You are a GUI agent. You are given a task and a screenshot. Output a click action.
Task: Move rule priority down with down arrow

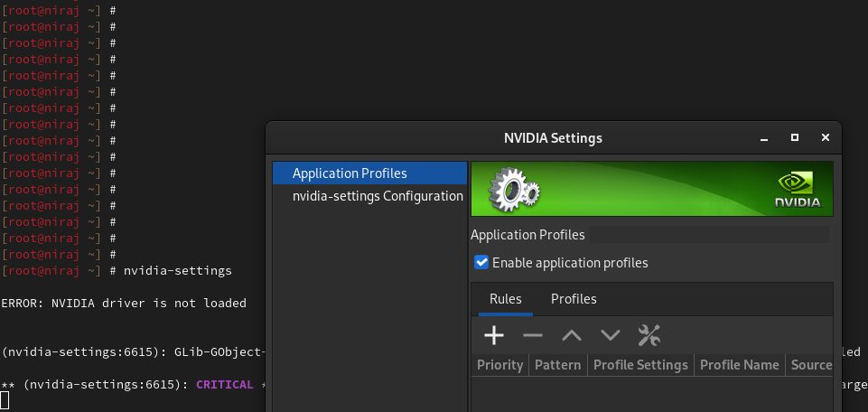click(x=610, y=335)
